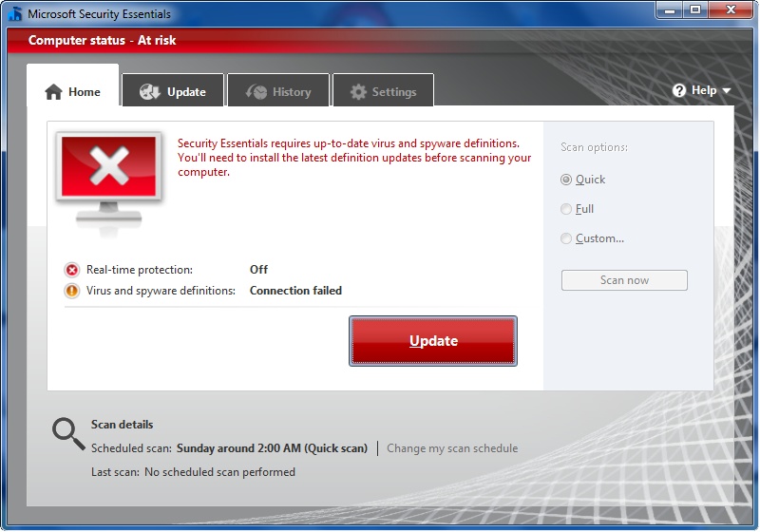This screenshot has height=532, width=760.
Task: Switch to the Update tab
Action: [173, 89]
